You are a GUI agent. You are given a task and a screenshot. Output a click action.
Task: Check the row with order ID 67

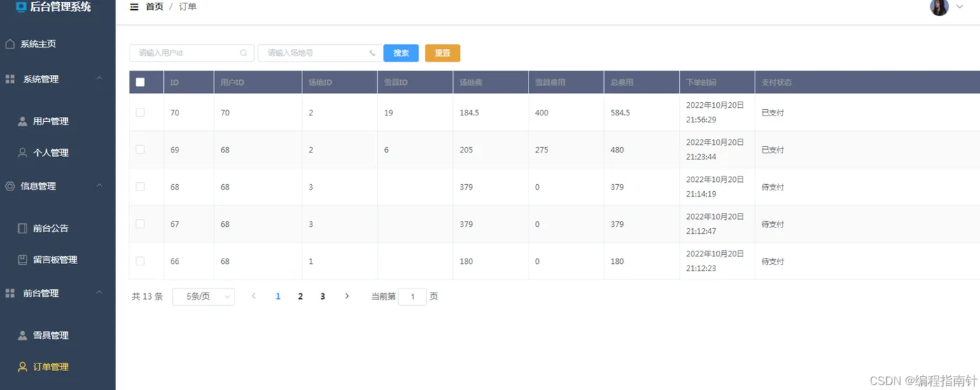pos(140,223)
